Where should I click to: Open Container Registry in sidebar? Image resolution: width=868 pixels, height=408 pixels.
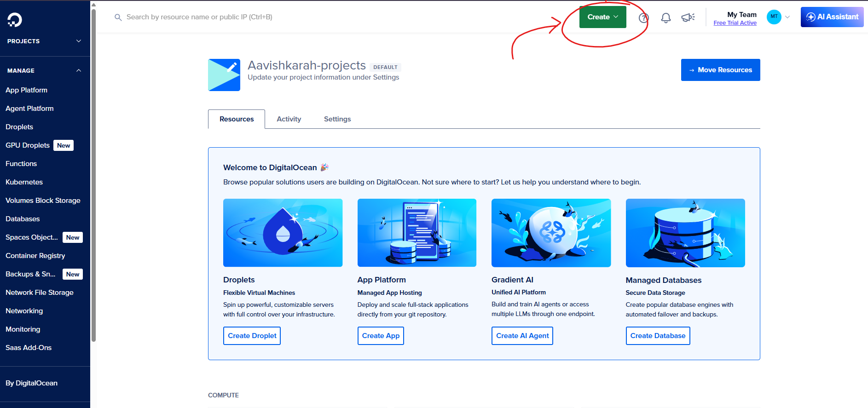click(x=35, y=256)
